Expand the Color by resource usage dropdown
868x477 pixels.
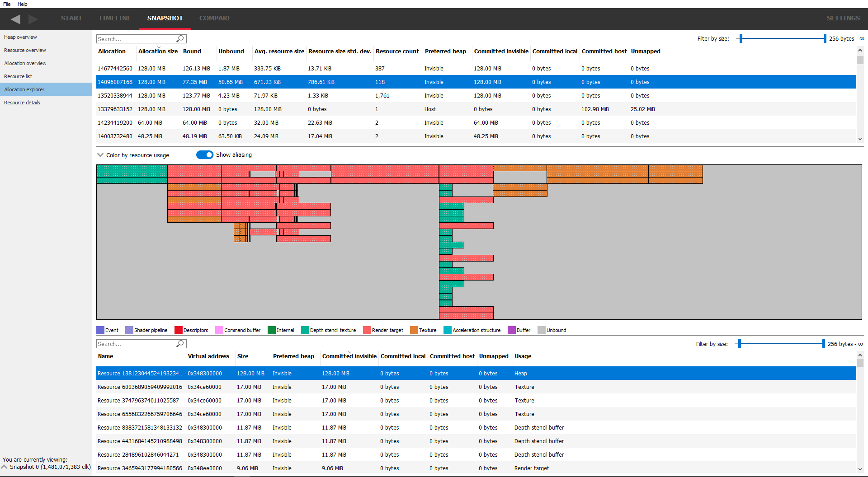100,155
